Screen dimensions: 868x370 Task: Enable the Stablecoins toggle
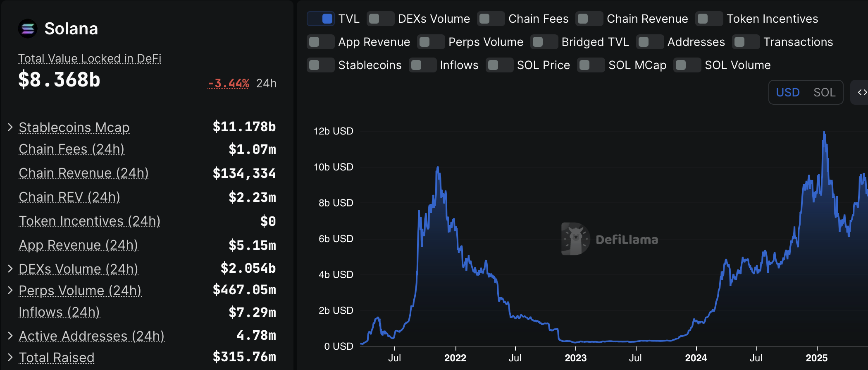320,65
